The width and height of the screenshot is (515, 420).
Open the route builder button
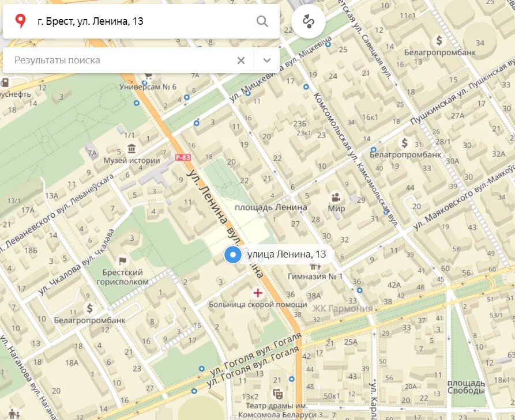point(308,21)
